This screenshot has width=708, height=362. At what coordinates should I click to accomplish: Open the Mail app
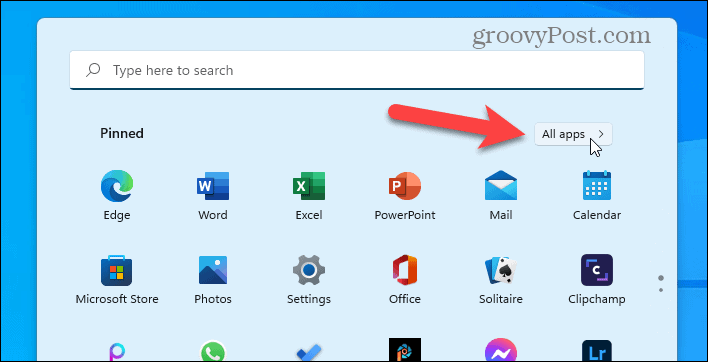[501, 186]
